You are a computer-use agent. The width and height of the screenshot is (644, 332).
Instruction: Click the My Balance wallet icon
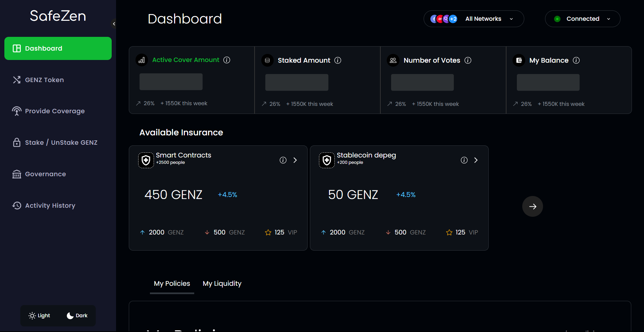pos(519,60)
